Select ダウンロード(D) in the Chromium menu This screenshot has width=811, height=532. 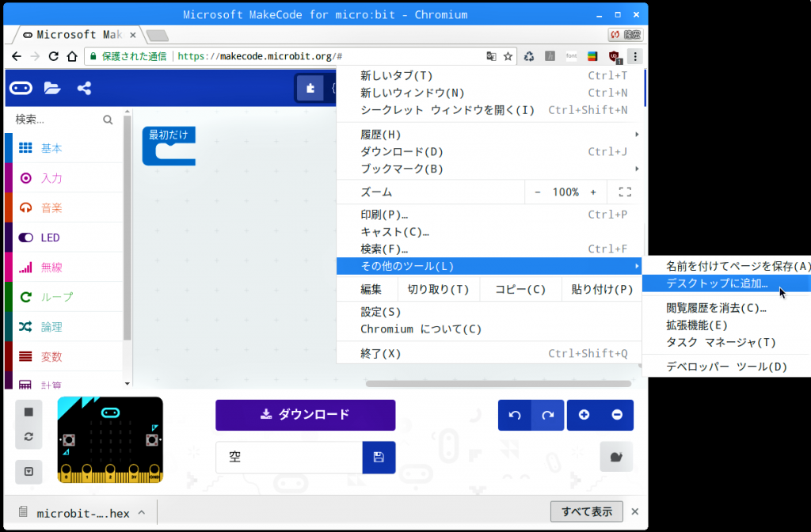point(489,152)
